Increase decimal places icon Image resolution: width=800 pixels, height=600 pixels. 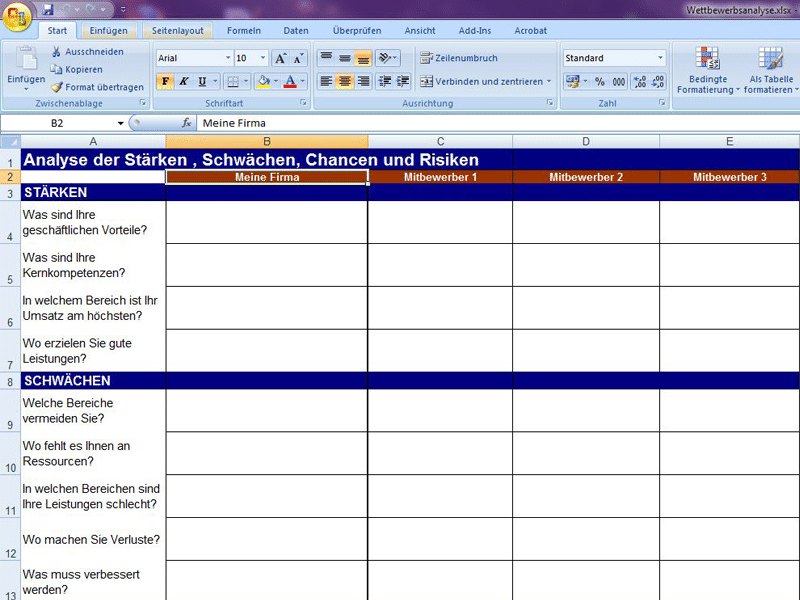coord(639,82)
